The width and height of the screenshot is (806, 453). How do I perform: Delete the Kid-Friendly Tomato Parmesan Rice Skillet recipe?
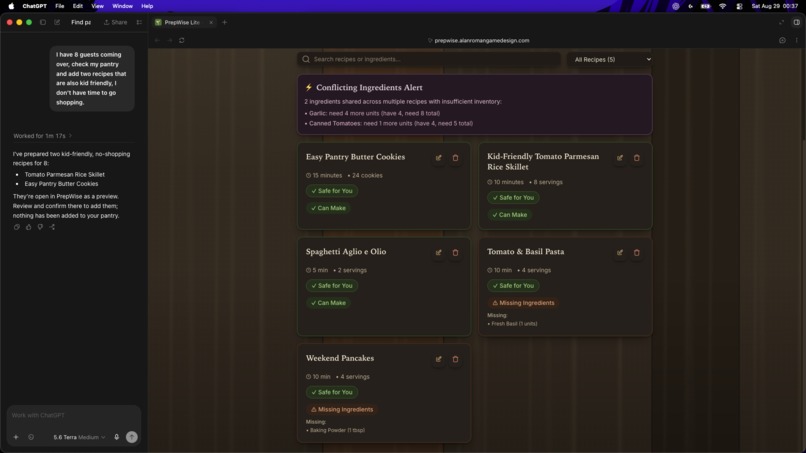coord(637,158)
